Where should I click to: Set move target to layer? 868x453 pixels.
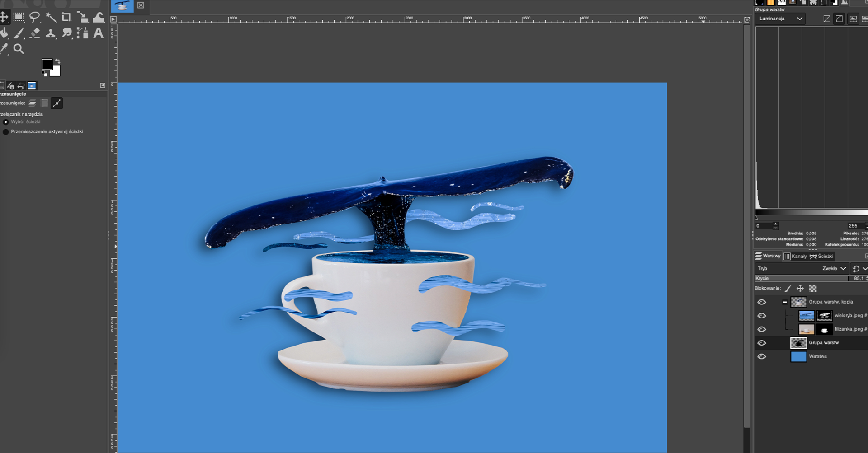click(x=33, y=103)
